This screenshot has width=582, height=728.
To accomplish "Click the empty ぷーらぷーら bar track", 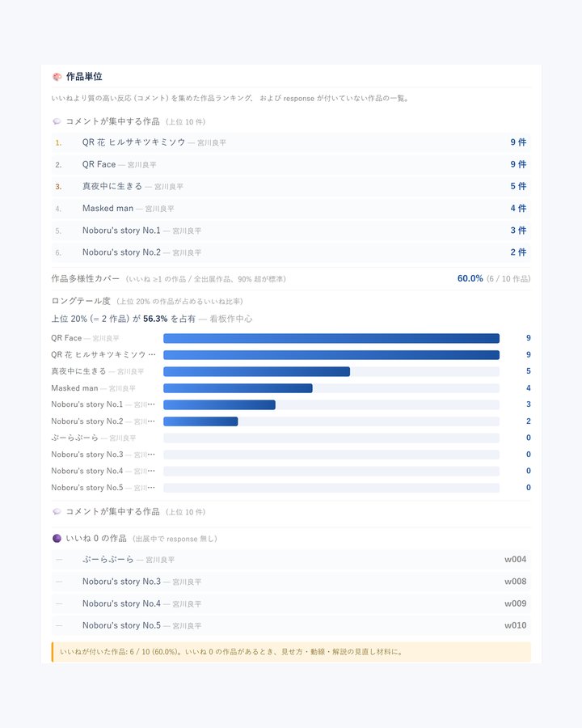I will [331, 438].
